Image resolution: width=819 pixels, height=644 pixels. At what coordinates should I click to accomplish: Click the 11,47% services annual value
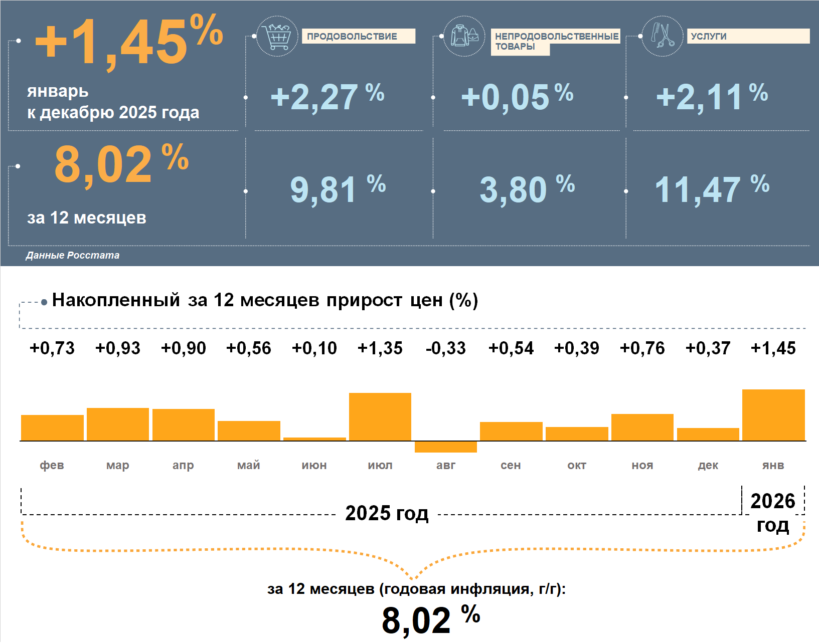(711, 189)
